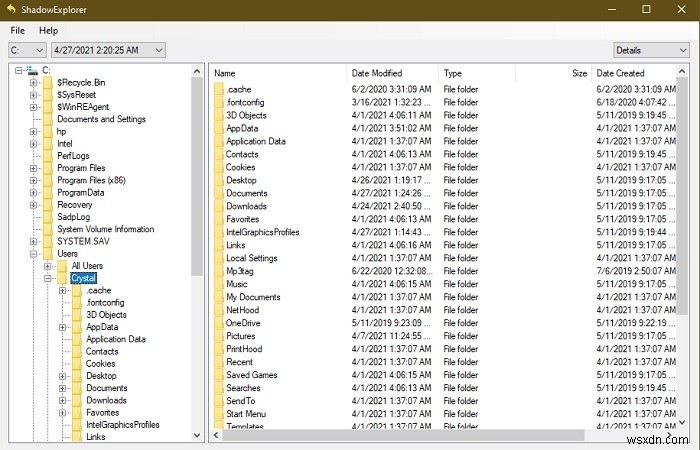Click the .cache folder icon in file list
This screenshot has height=450, width=700.
coord(218,89)
